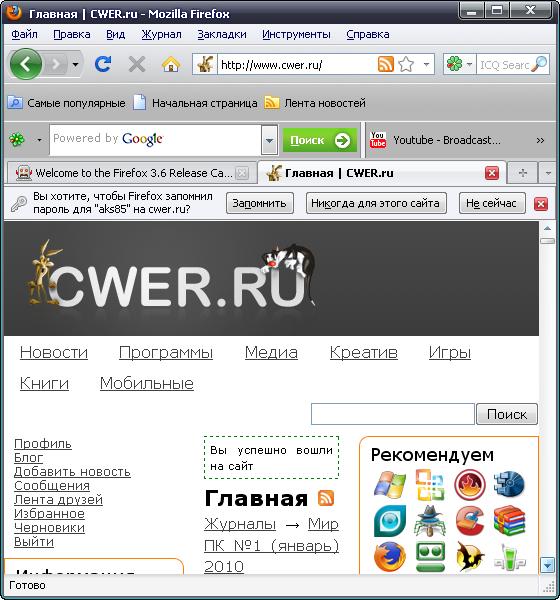
Task: Click the page scrollbar down arrow
Action: point(547,565)
